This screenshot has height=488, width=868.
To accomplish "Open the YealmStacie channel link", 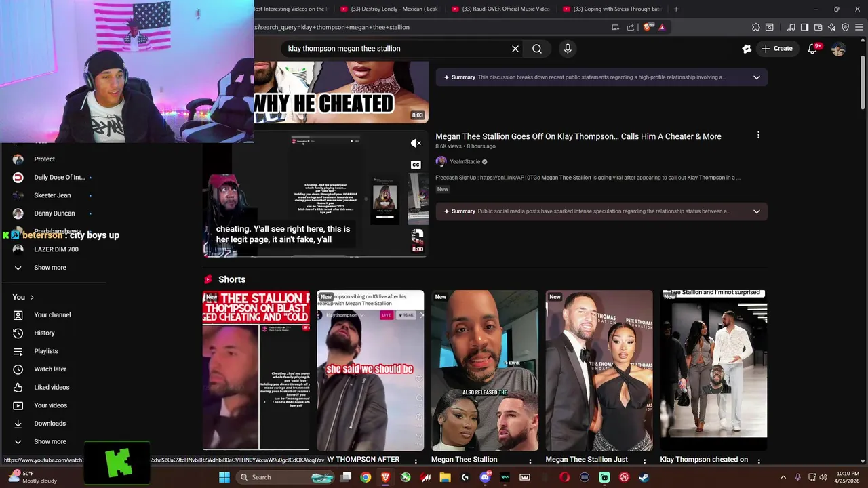I will pos(465,161).
